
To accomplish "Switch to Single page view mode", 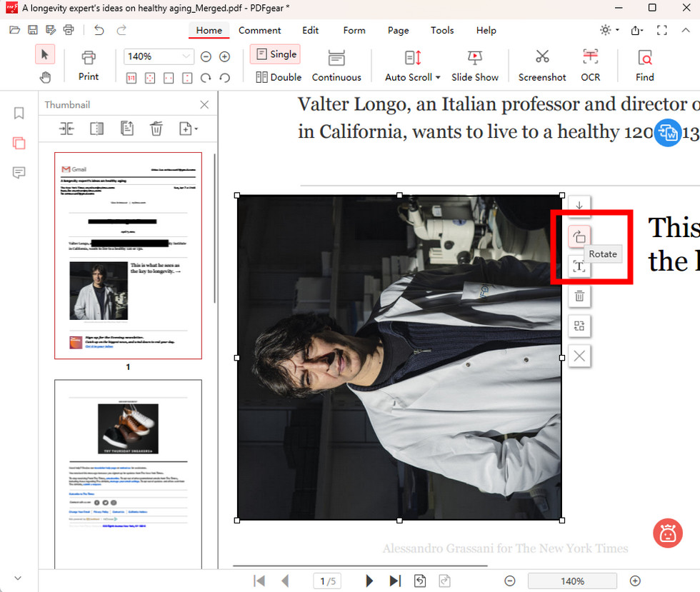I will 275,54.
